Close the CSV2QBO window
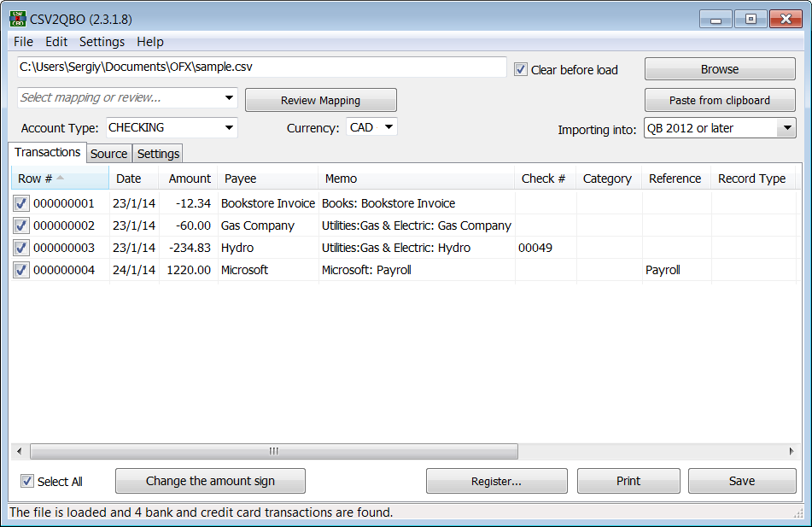This screenshot has width=812, height=527. tap(786, 19)
